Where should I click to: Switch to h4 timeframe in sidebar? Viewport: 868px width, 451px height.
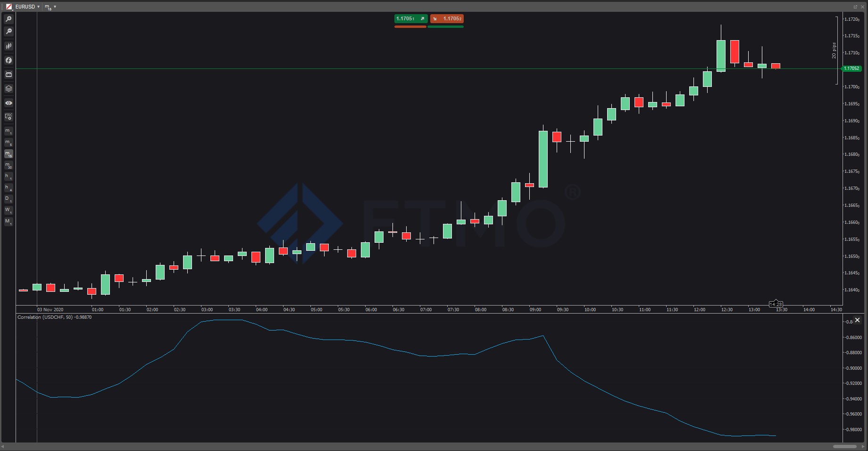click(x=8, y=188)
